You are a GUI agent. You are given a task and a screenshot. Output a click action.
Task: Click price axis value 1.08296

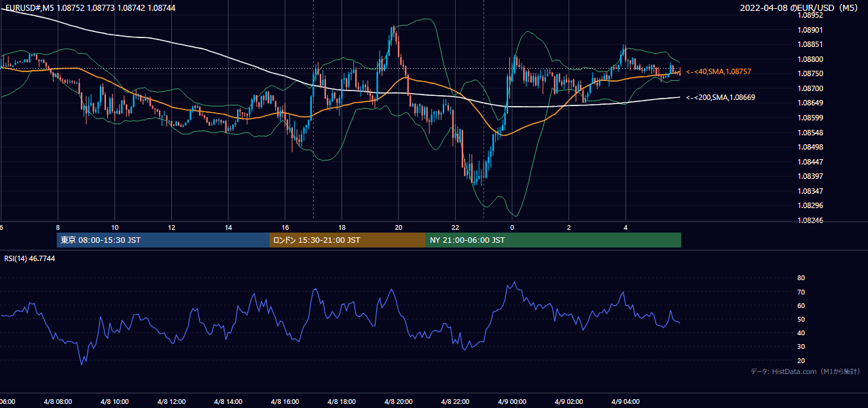coord(810,205)
